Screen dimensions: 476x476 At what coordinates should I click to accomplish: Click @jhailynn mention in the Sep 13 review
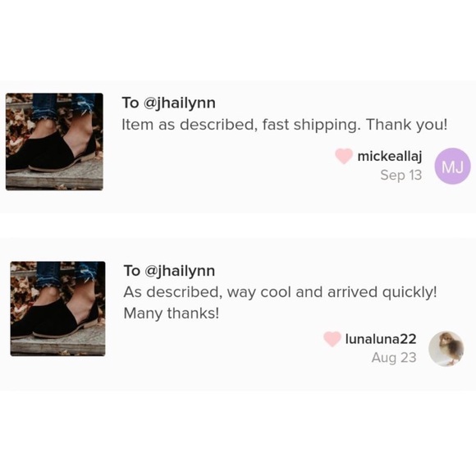(x=180, y=103)
